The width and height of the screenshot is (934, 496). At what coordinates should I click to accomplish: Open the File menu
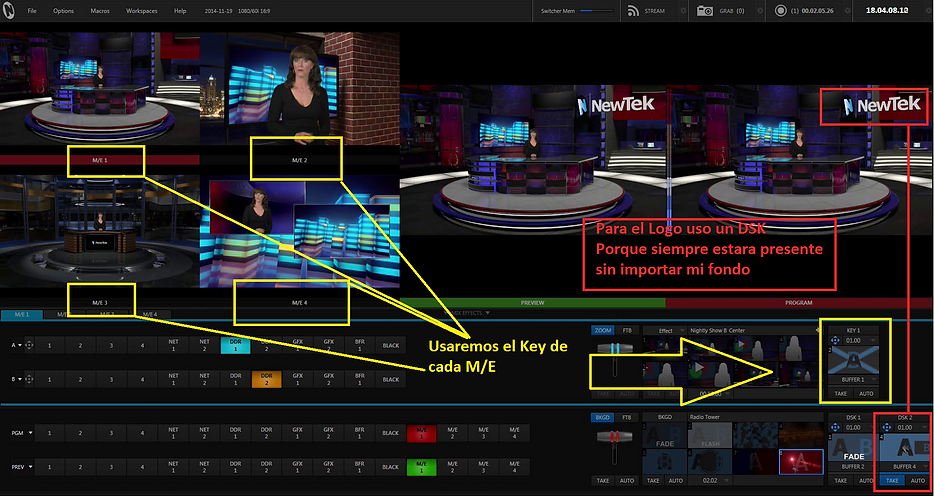32,11
